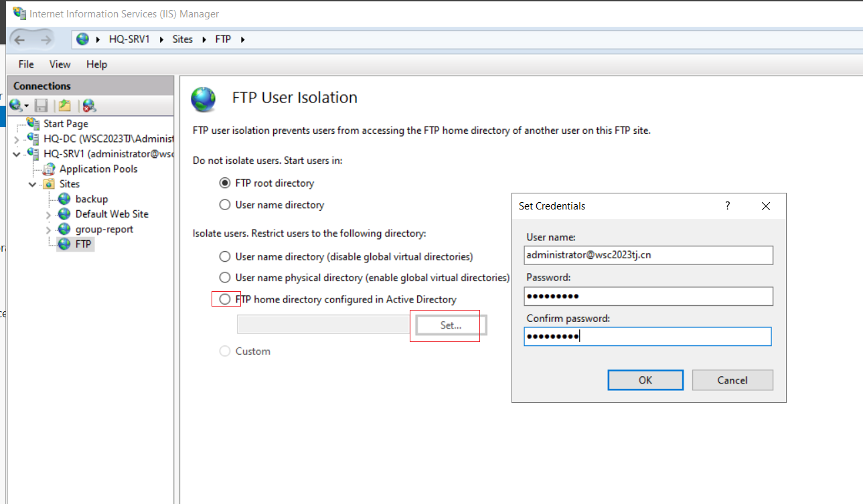Open the File menu
Screen dimensions: 863x504
(x=26, y=64)
